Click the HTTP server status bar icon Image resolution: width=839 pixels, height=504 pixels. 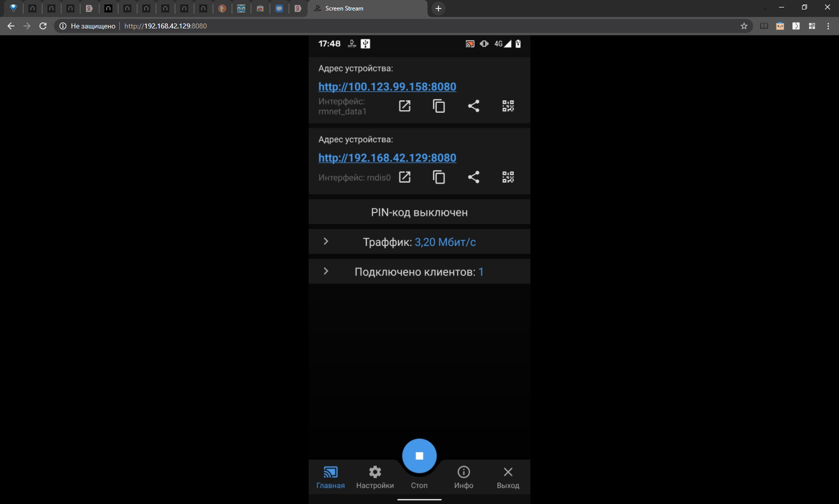352,44
